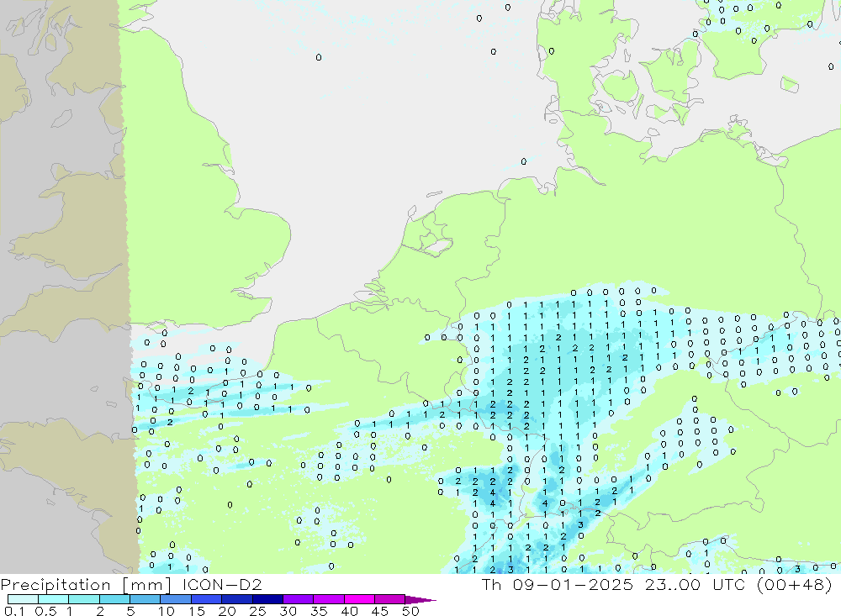Screen dimensions: 841x616
Task: Click the legend value label '50'
Action: [x=410, y=611]
